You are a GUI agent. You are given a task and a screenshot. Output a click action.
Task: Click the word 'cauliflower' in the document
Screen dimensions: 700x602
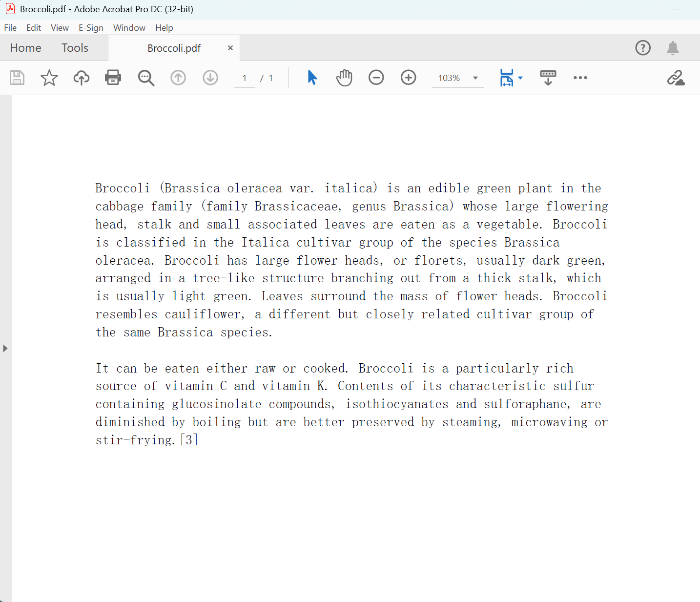pos(203,314)
